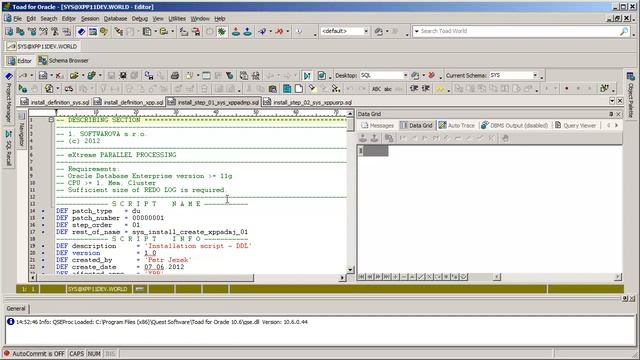Viewport: 640px width, 360px height.
Task: Open the dropdown beside the open file icon
Action: [82, 76]
